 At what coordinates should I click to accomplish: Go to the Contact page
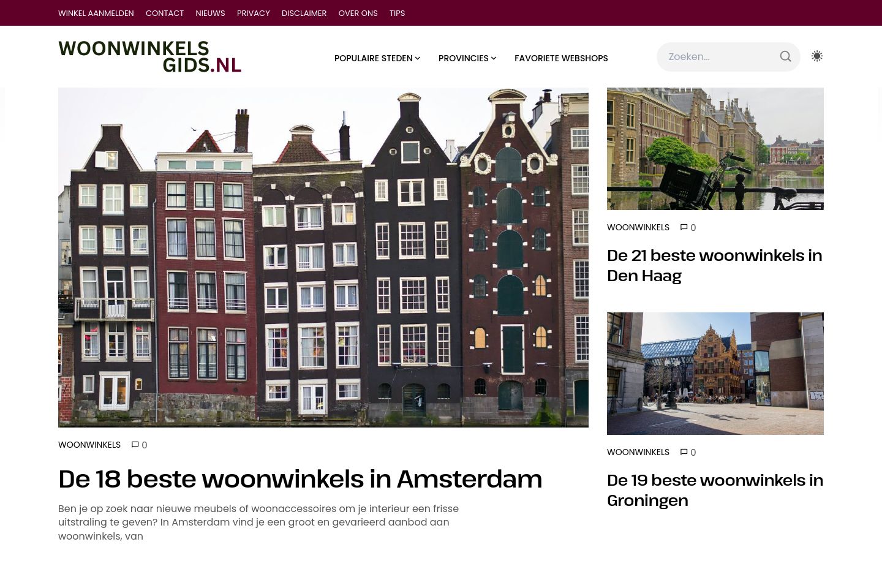164,13
